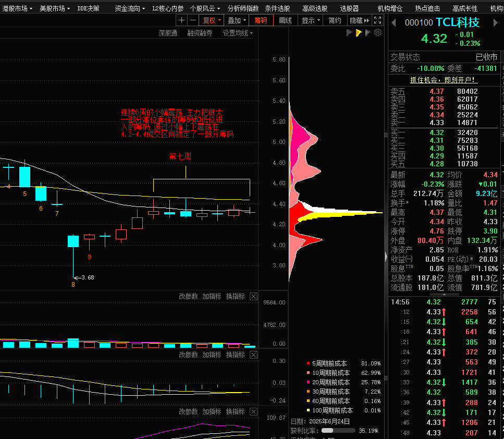Close the second indicator panel
The width and height of the screenshot is (504, 439).
click(254, 355)
